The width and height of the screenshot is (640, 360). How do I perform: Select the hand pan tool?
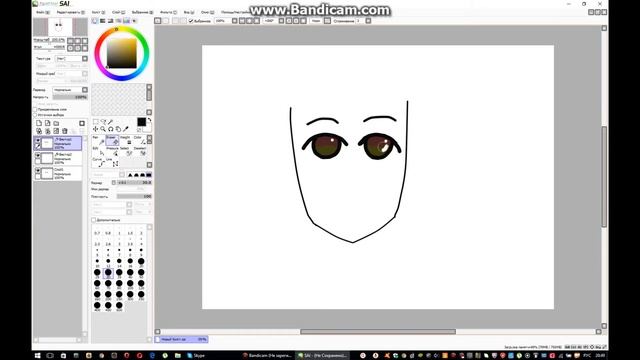click(118, 129)
